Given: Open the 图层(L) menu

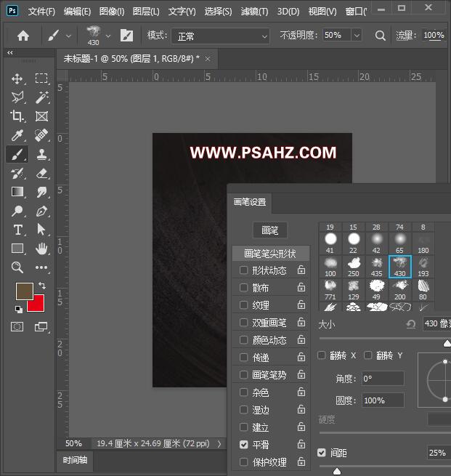Looking at the screenshot, I should tap(146, 12).
